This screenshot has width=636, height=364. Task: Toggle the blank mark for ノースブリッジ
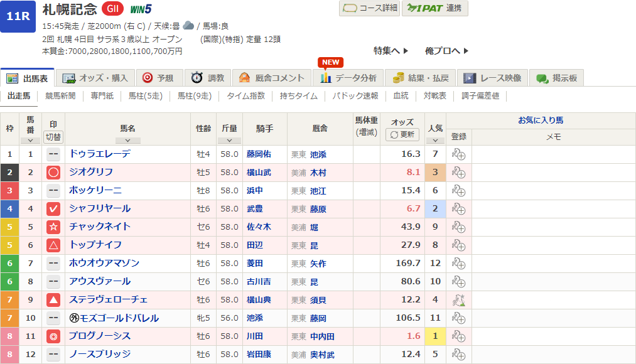[53, 355]
